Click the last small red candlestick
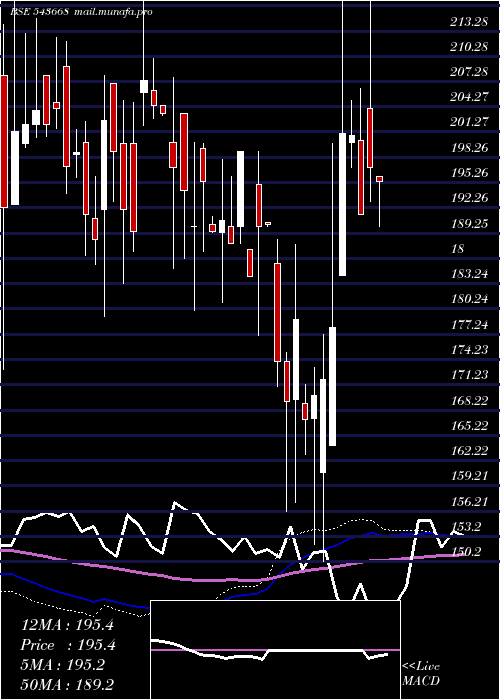Screen dimensions: 500x700 pyautogui.click(x=379, y=179)
